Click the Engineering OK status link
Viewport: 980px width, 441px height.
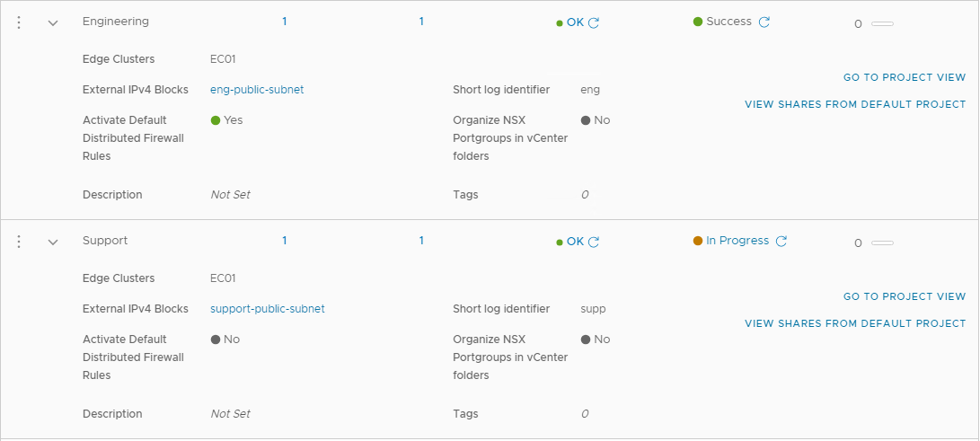click(x=575, y=22)
